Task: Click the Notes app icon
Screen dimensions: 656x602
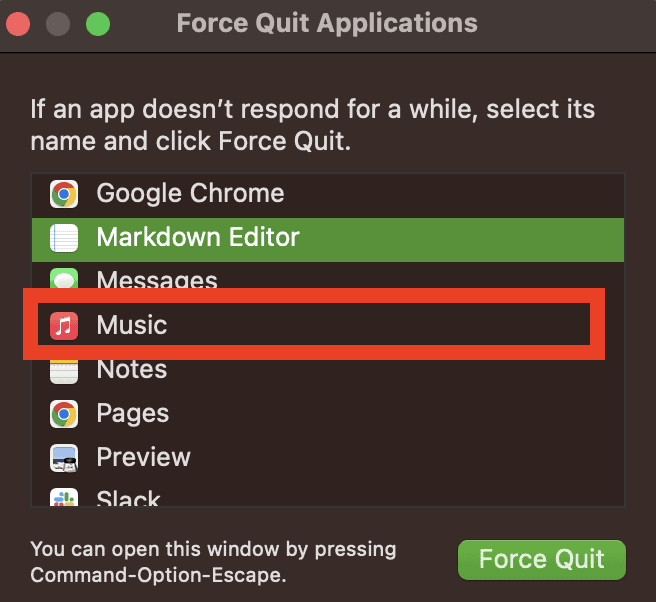Action: tap(64, 370)
